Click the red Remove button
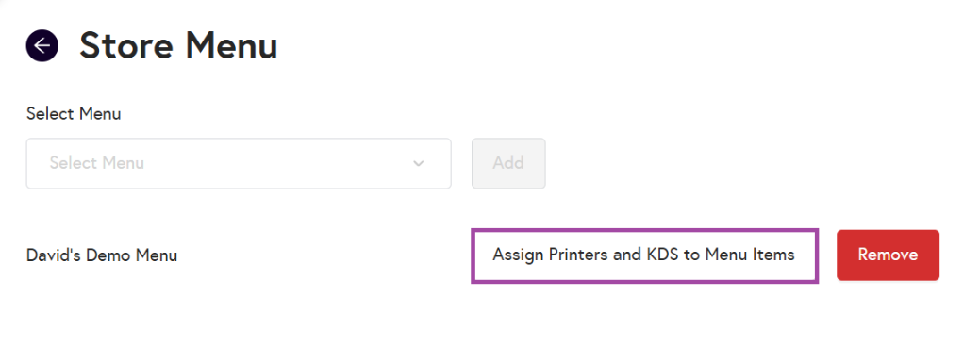The height and width of the screenshot is (345, 980). (888, 255)
